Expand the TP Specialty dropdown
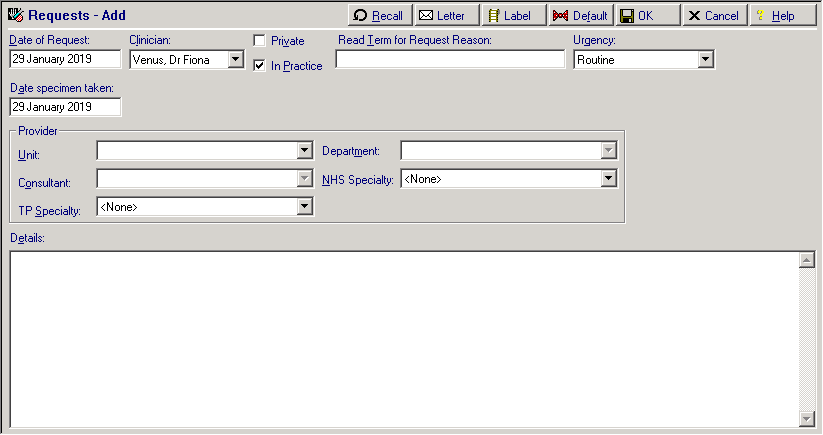Screen dimensions: 823x435 (x=305, y=207)
